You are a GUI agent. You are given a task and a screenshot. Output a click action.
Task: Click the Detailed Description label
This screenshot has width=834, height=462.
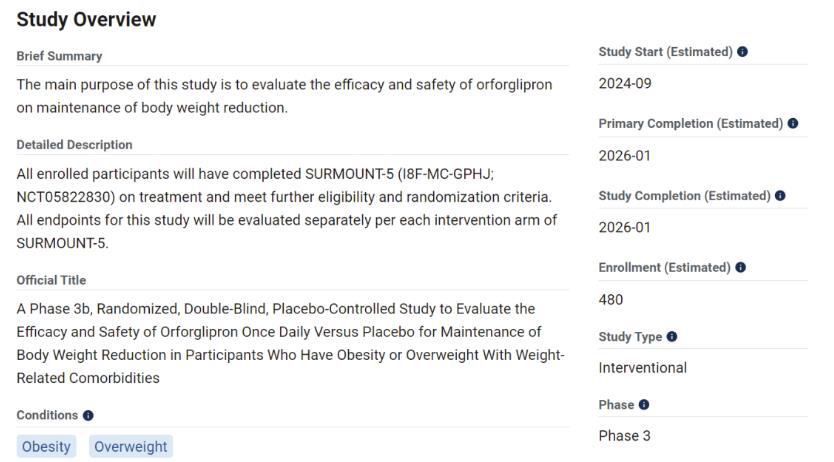click(x=75, y=145)
